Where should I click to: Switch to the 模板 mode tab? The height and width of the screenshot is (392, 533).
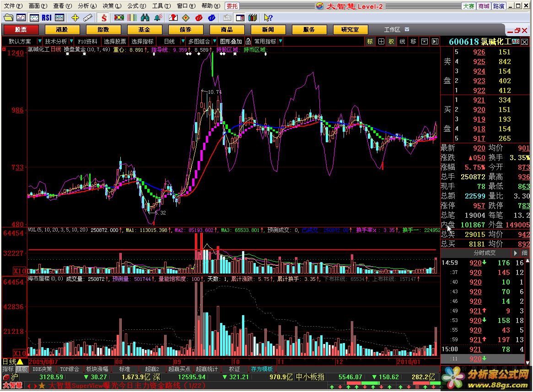click(x=22, y=369)
